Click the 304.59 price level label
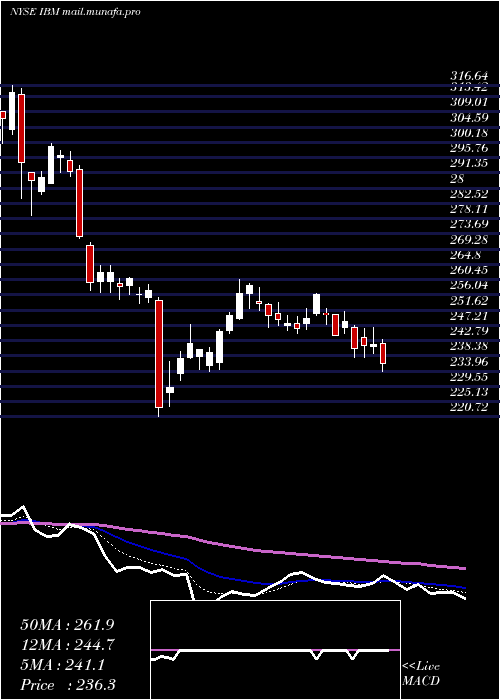 pos(469,118)
